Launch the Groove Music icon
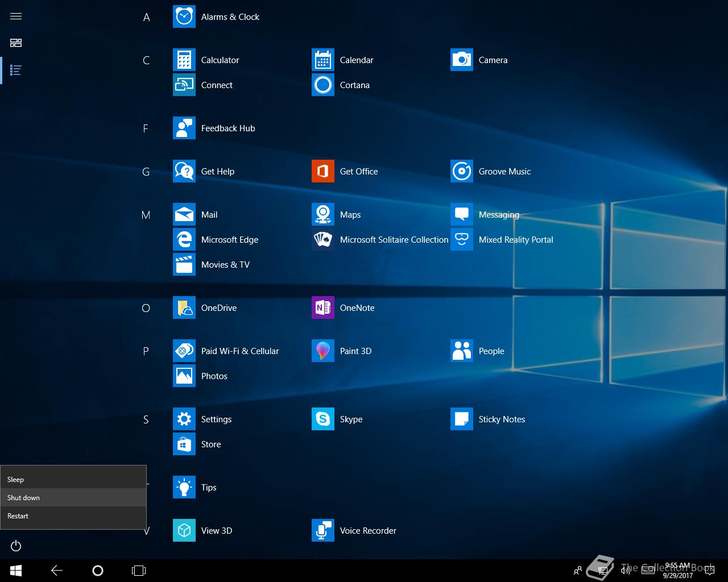This screenshot has height=582, width=728. (462, 171)
